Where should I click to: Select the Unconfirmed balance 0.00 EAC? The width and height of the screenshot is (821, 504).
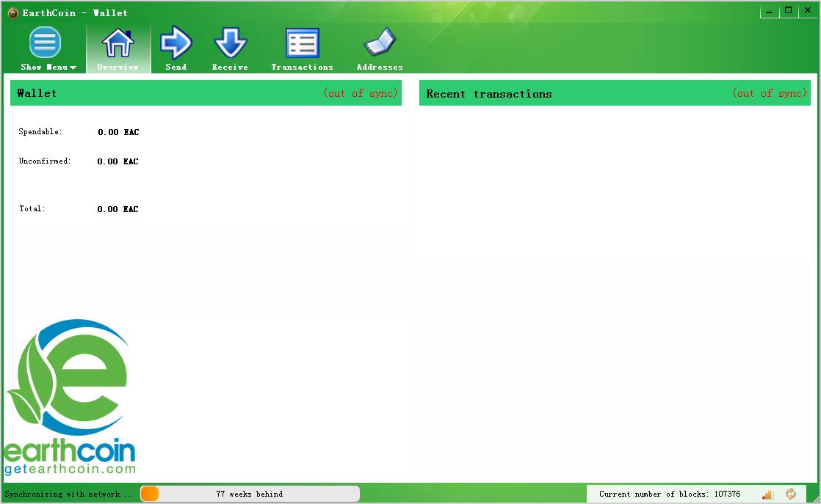[x=117, y=161]
